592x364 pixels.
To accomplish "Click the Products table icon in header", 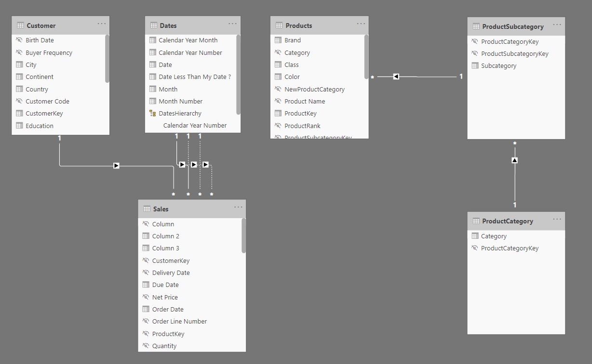I will pyautogui.click(x=279, y=26).
